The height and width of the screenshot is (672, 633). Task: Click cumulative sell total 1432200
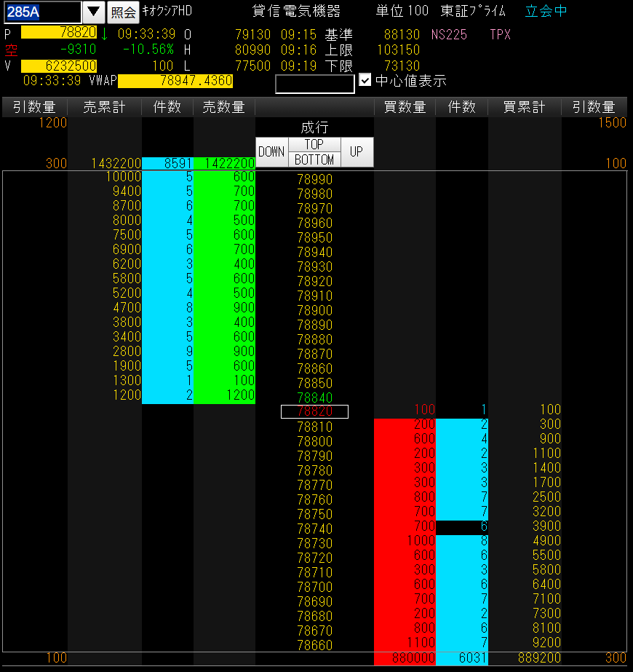click(x=116, y=163)
